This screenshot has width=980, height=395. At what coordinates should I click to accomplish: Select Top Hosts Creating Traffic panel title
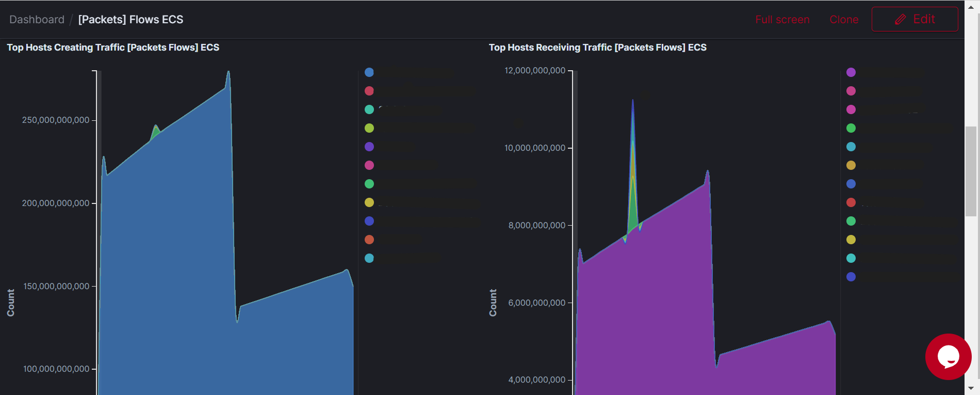coord(113,48)
